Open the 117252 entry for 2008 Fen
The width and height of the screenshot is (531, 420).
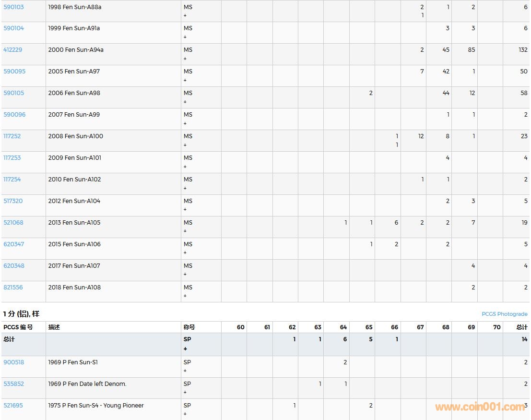pyautogui.click(x=12, y=136)
